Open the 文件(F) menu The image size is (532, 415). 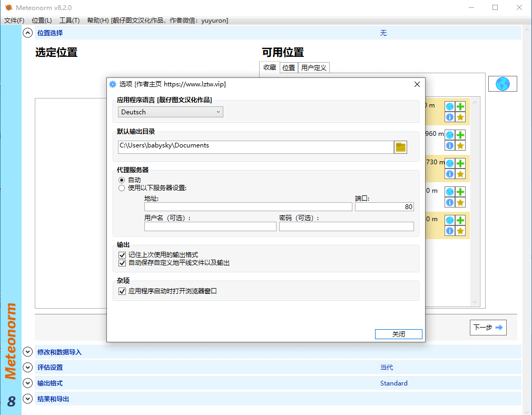(14, 21)
